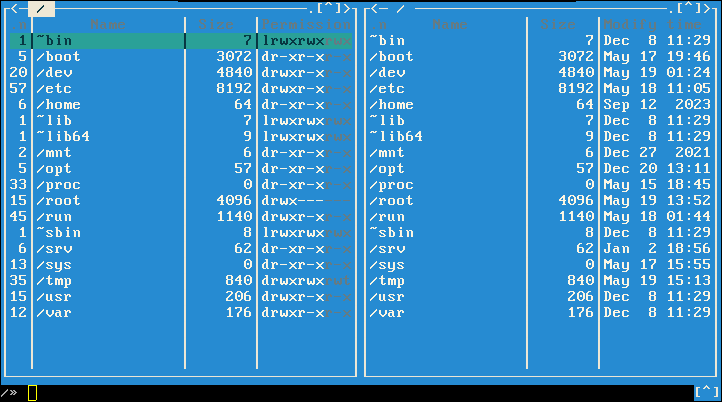The image size is (722, 402).
Task: Sort left panel by Permission column header
Action: (305, 24)
